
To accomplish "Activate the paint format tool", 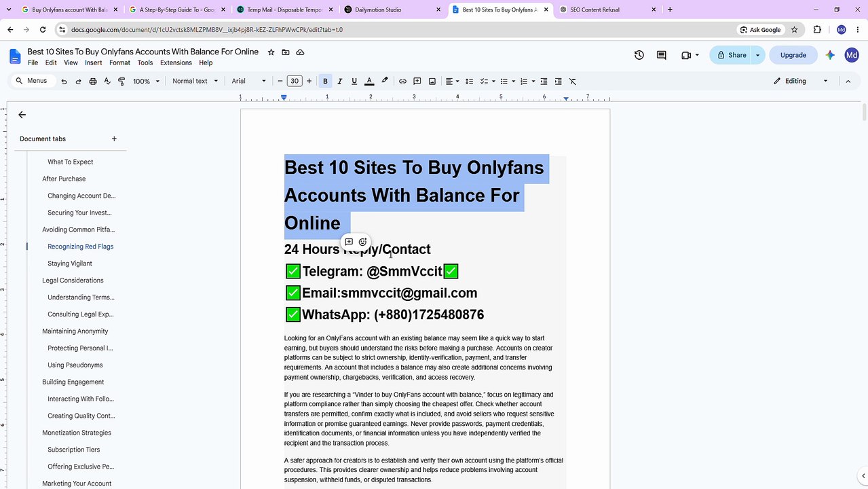I will tap(121, 81).
